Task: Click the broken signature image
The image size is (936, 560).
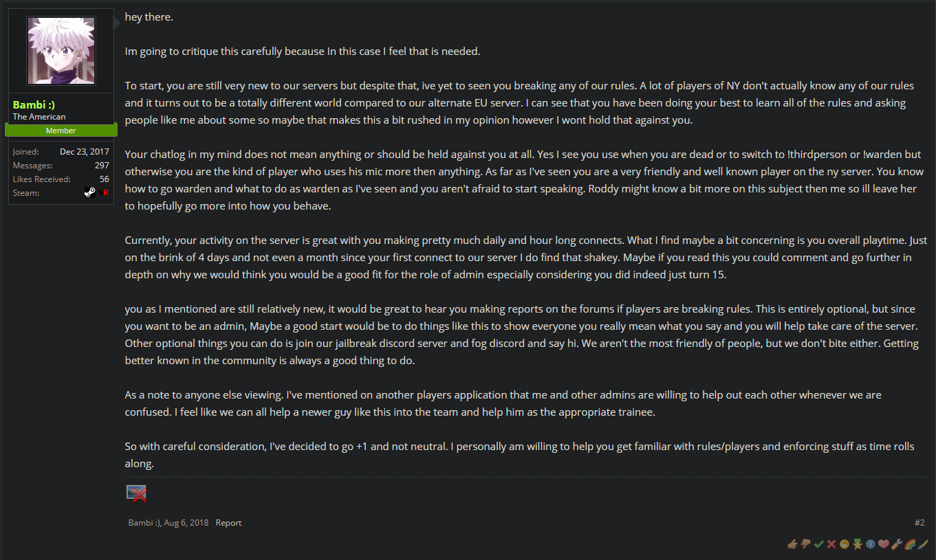Action: (x=136, y=493)
